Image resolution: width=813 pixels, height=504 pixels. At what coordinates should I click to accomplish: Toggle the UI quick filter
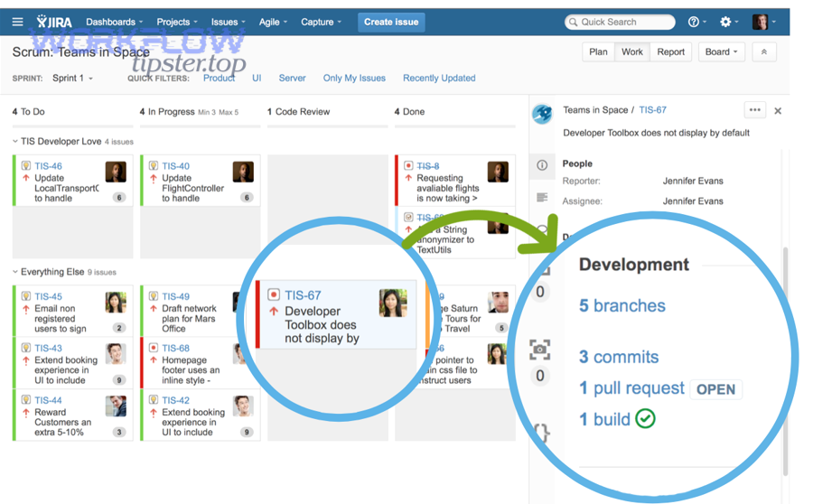click(257, 78)
